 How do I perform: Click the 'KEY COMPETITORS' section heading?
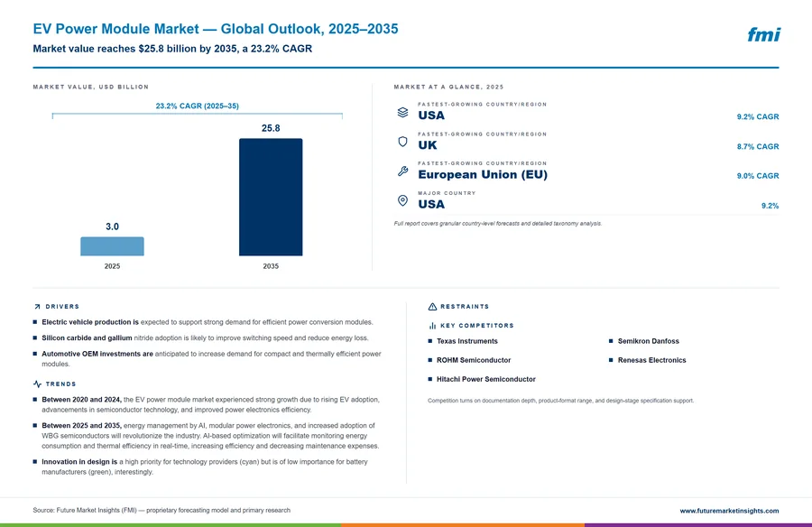tap(477, 326)
